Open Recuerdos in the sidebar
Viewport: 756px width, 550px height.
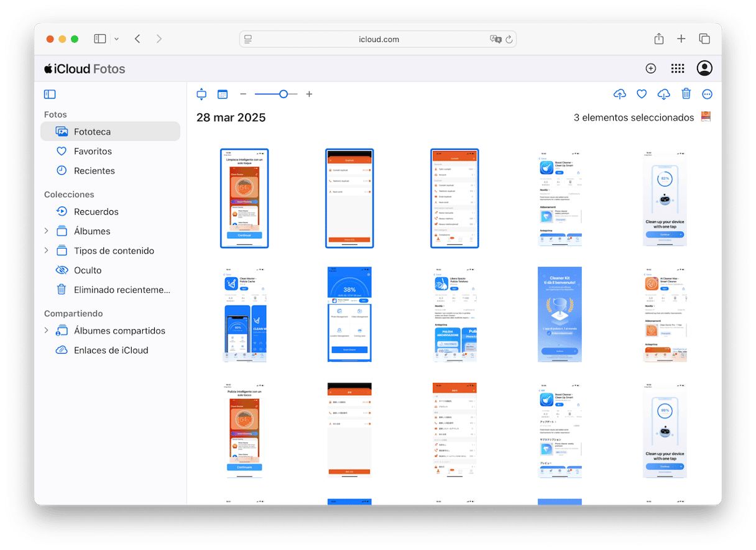(96, 212)
